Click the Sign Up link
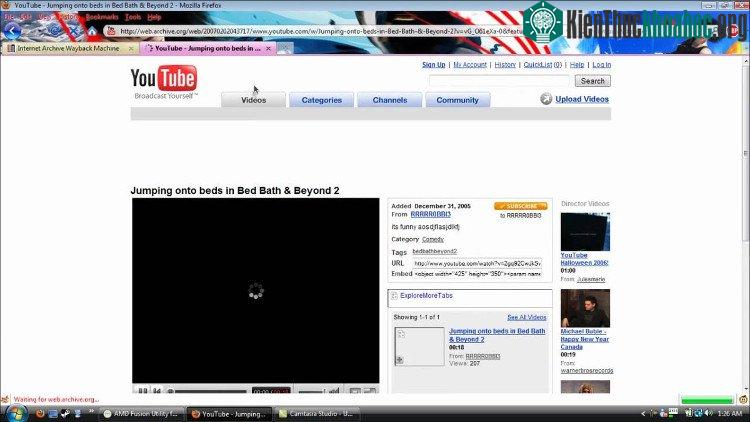The width and height of the screenshot is (750, 422). tap(433, 65)
